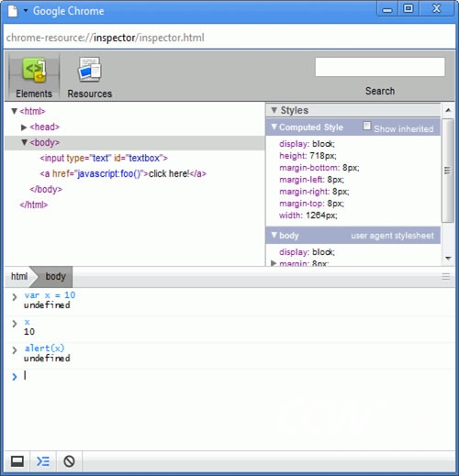Click the computed "display: block" property
This screenshot has width=459, height=476.
coord(307,144)
